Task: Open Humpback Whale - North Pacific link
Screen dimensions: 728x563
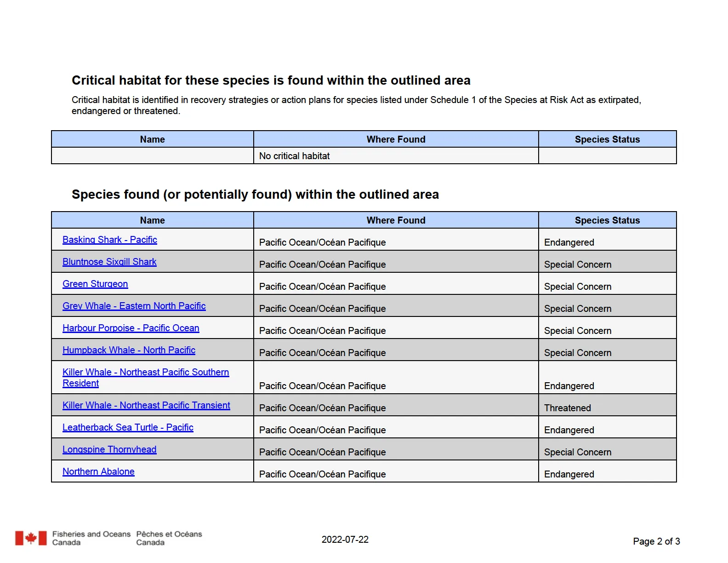Action: [129, 350]
